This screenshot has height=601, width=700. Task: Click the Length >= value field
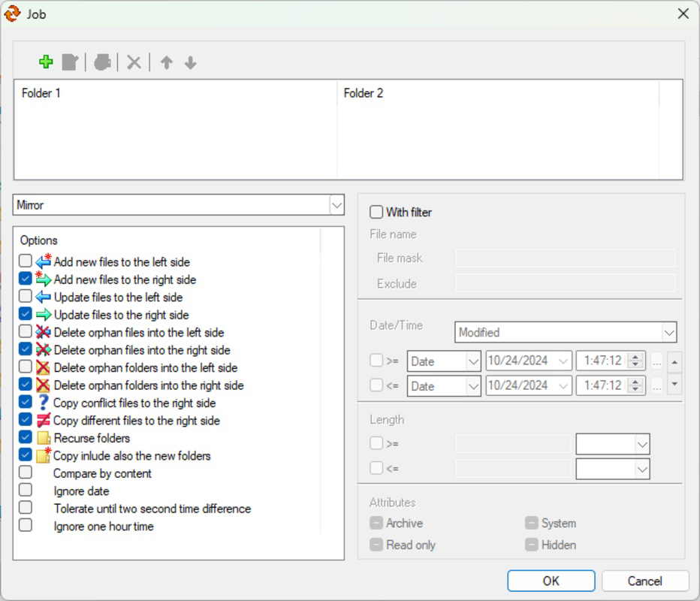click(514, 444)
